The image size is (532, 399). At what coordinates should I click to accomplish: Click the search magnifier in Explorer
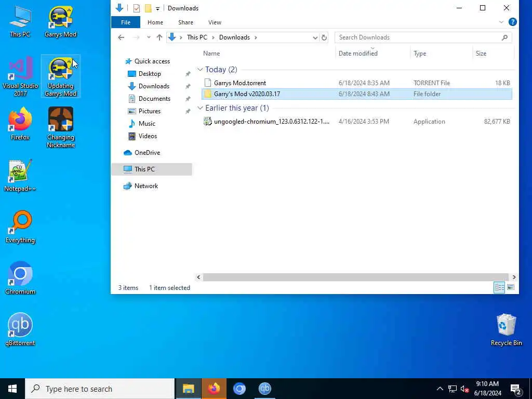click(x=504, y=37)
